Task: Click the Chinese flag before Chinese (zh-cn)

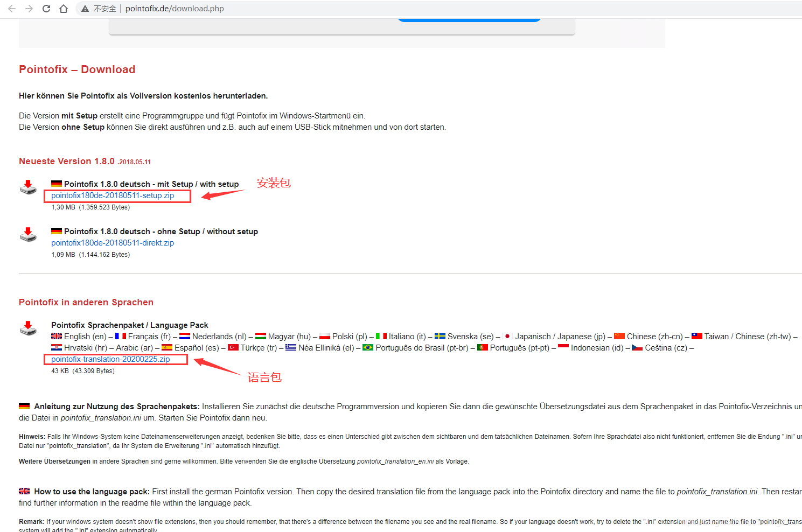Action: [619, 336]
